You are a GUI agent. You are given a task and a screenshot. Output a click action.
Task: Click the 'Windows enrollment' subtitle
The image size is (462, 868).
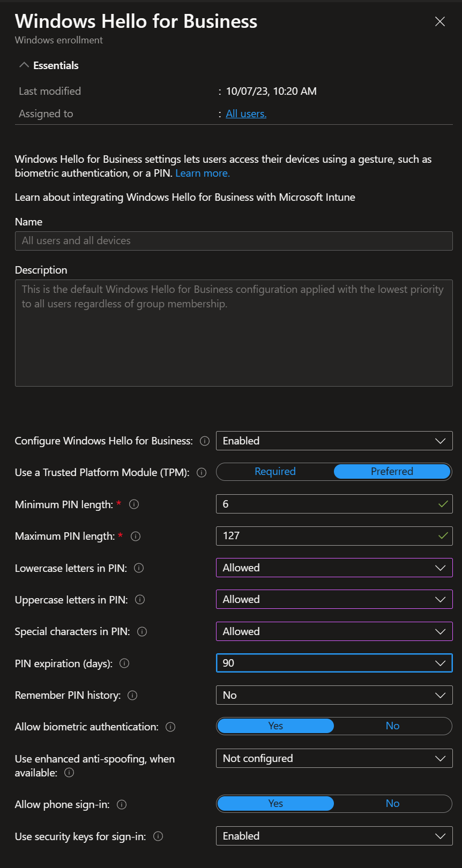tap(59, 40)
